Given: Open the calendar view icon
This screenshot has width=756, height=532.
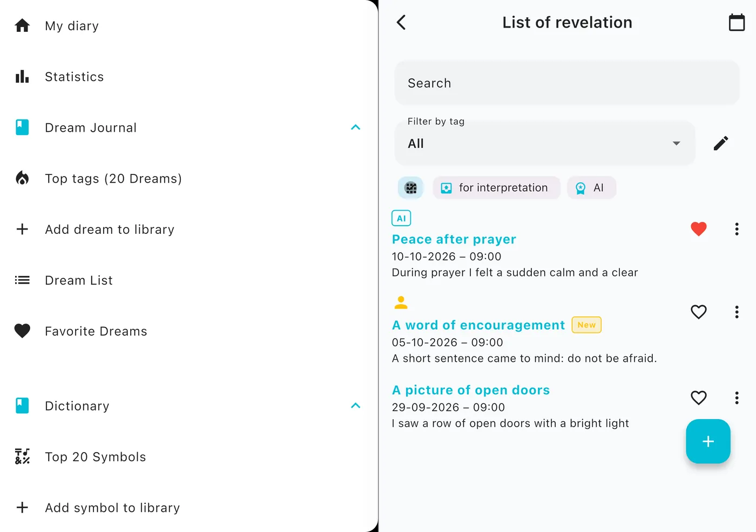Looking at the screenshot, I should [737, 22].
